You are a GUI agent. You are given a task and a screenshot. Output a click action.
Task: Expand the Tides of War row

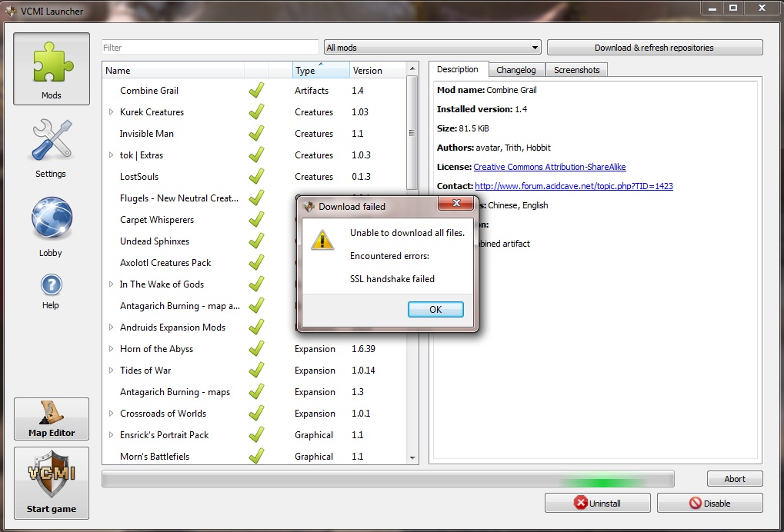[111, 370]
